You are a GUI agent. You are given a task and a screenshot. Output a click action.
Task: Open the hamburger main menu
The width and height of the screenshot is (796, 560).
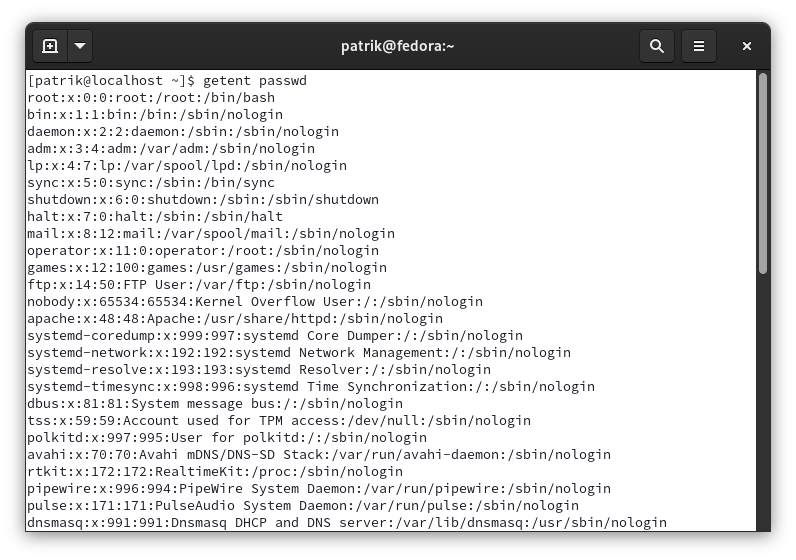click(699, 46)
